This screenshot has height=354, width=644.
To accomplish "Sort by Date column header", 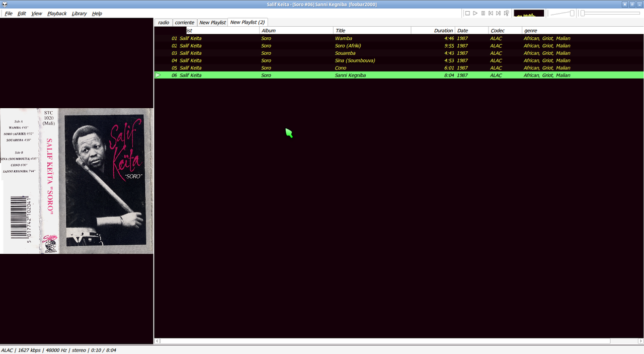I will pos(472,31).
